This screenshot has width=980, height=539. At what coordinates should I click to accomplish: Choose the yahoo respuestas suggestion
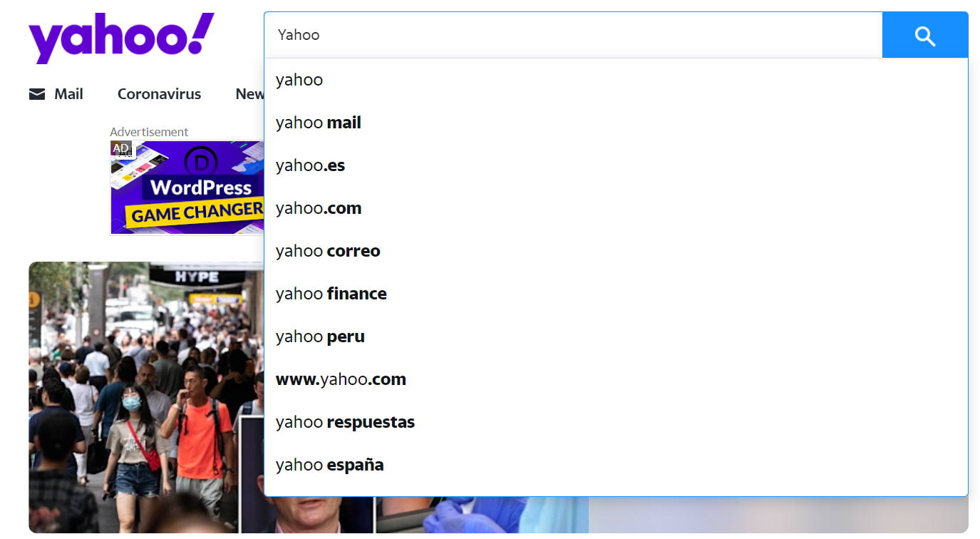pyautogui.click(x=345, y=421)
